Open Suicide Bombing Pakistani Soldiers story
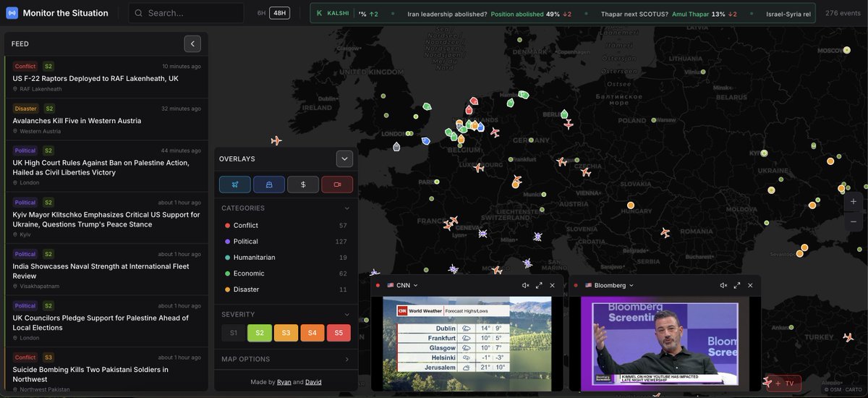The height and width of the screenshot is (398, 868). [106, 371]
